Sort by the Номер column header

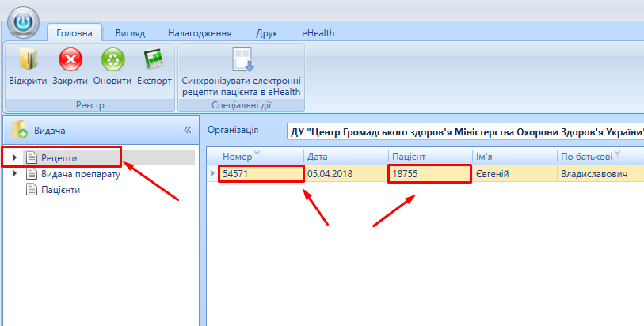click(x=261, y=157)
